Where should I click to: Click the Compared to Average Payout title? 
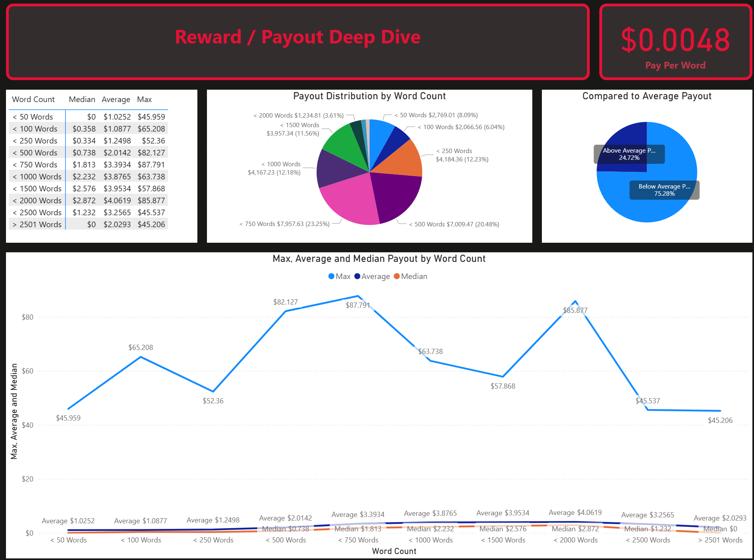click(647, 96)
